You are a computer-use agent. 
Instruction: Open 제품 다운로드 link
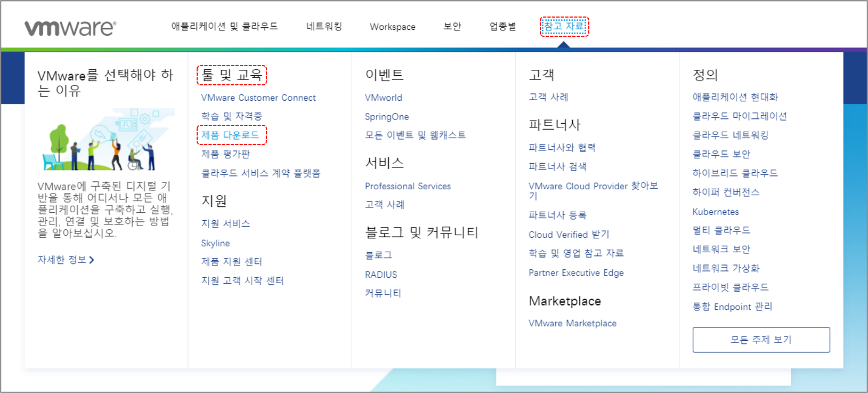tap(230, 135)
